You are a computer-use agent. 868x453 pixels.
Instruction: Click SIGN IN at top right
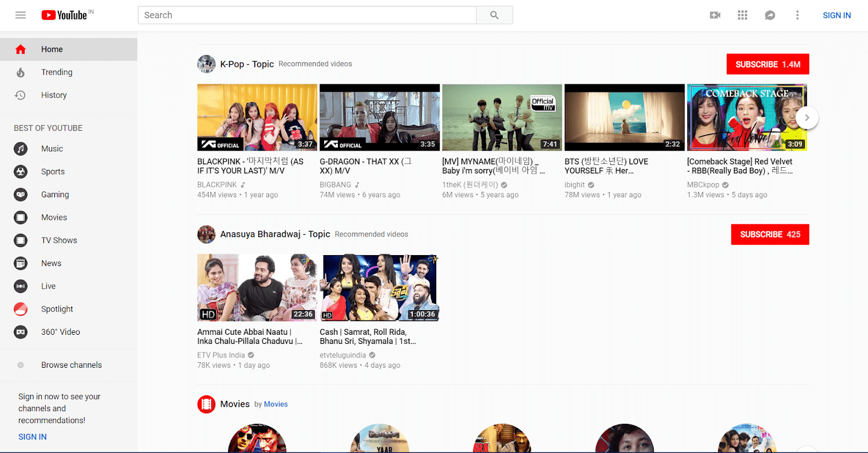[837, 15]
